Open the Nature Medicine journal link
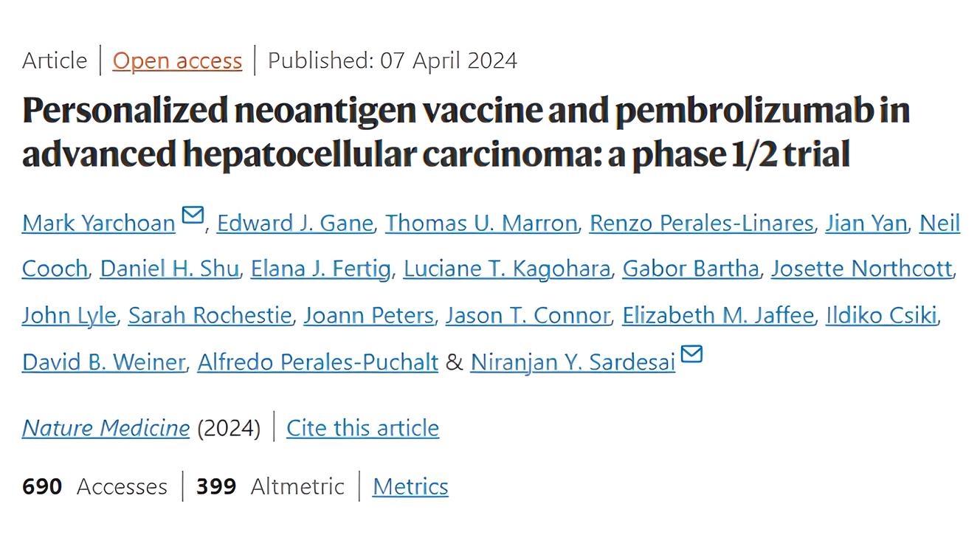Screen dimensions: 980x549 [x=106, y=428]
